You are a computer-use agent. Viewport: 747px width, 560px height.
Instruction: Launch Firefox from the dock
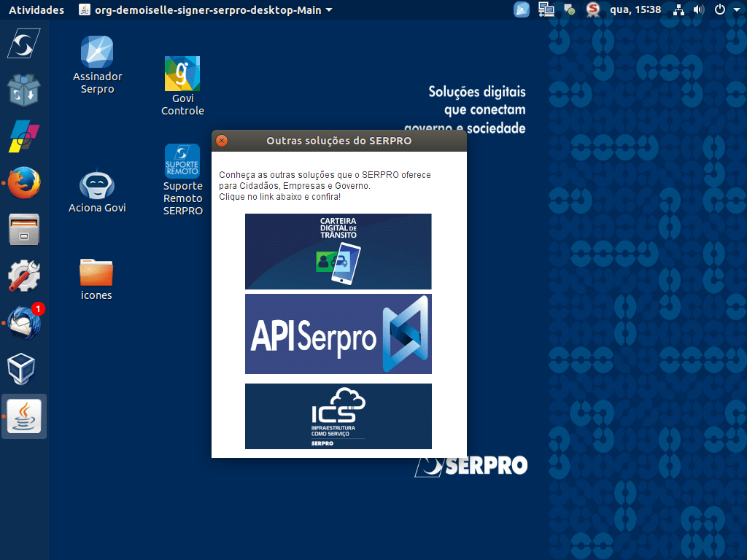point(24,183)
